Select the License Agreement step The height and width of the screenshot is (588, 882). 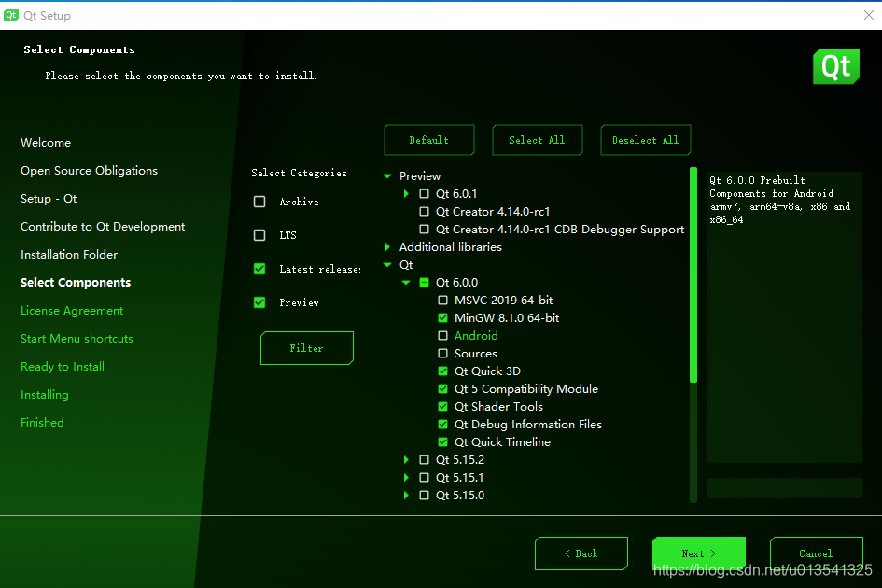coord(72,311)
